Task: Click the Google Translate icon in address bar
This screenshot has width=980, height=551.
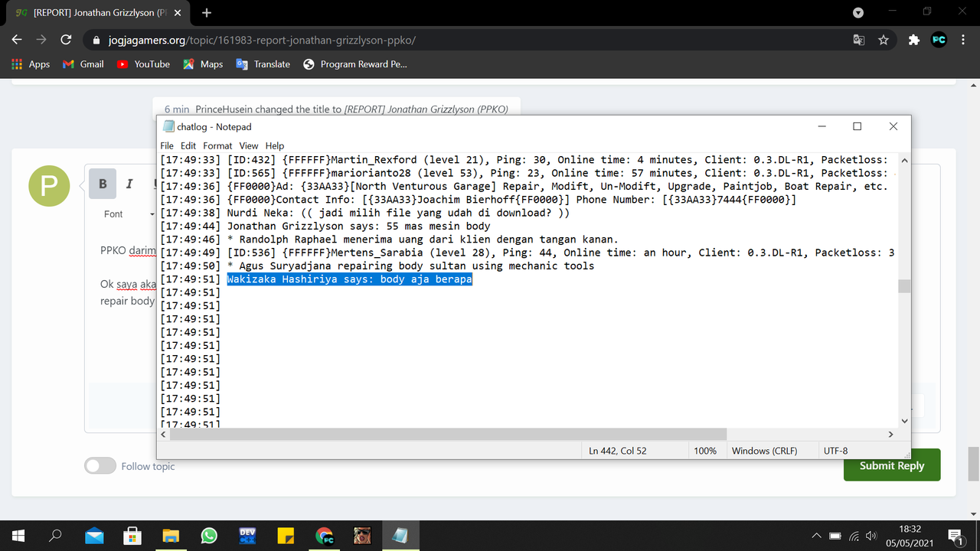Action: point(859,40)
